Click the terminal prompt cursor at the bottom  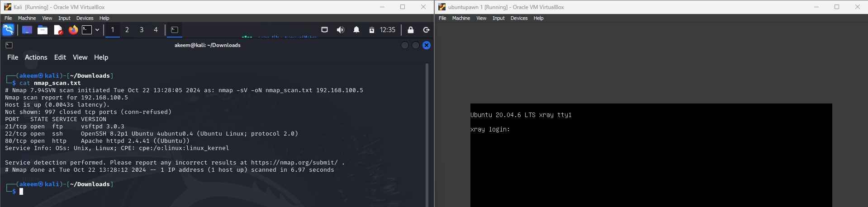pos(21,192)
